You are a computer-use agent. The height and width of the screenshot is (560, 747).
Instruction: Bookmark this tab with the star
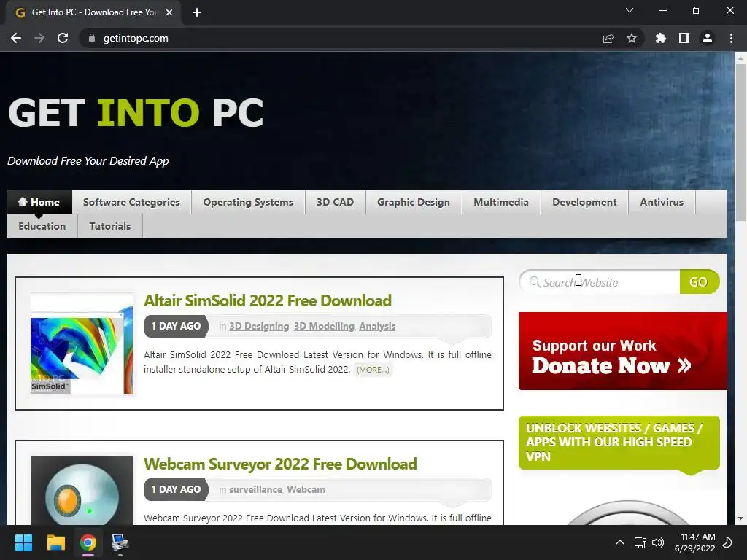pos(632,38)
